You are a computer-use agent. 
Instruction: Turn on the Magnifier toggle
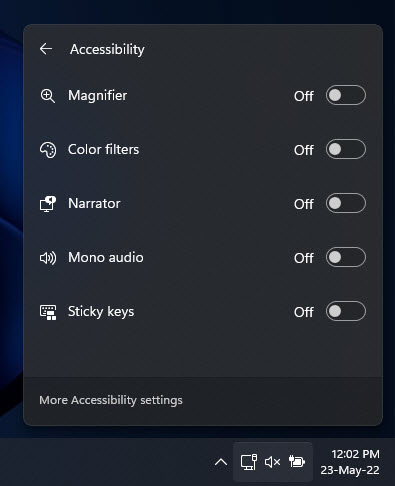coord(346,95)
